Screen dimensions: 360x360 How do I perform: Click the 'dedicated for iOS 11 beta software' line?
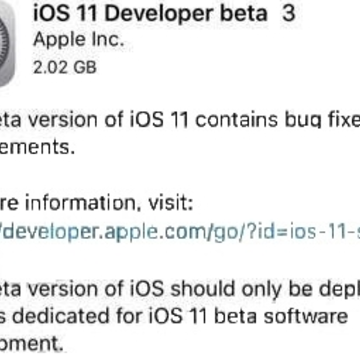[x=174, y=316]
